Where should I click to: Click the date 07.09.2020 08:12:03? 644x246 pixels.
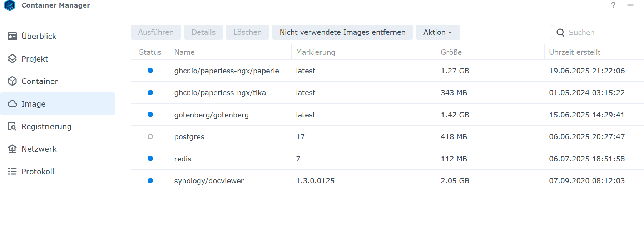pos(587,181)
